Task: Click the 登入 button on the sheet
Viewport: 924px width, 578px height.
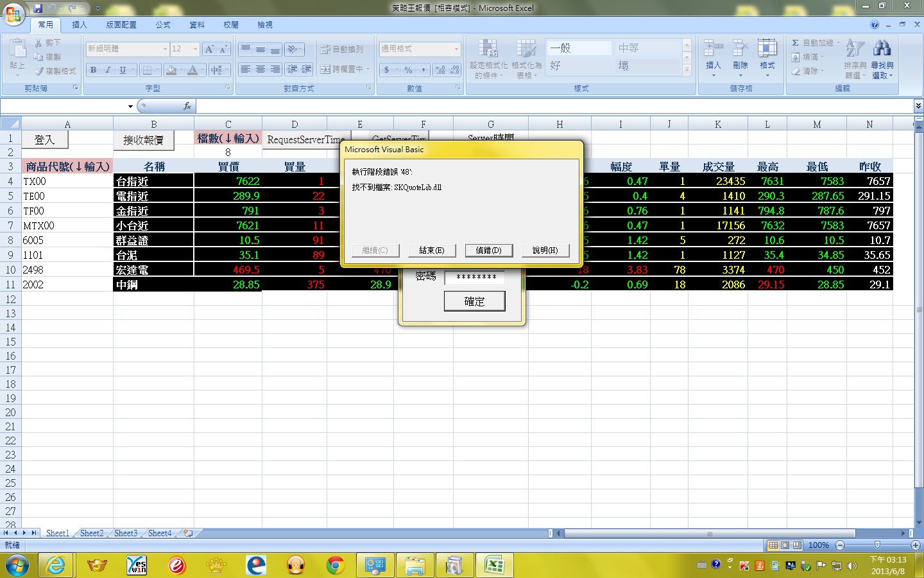Action: [45, 139]
